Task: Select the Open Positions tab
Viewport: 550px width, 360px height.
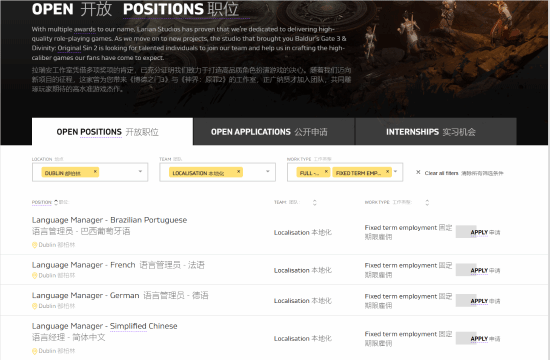Action: tap(112, 132)
